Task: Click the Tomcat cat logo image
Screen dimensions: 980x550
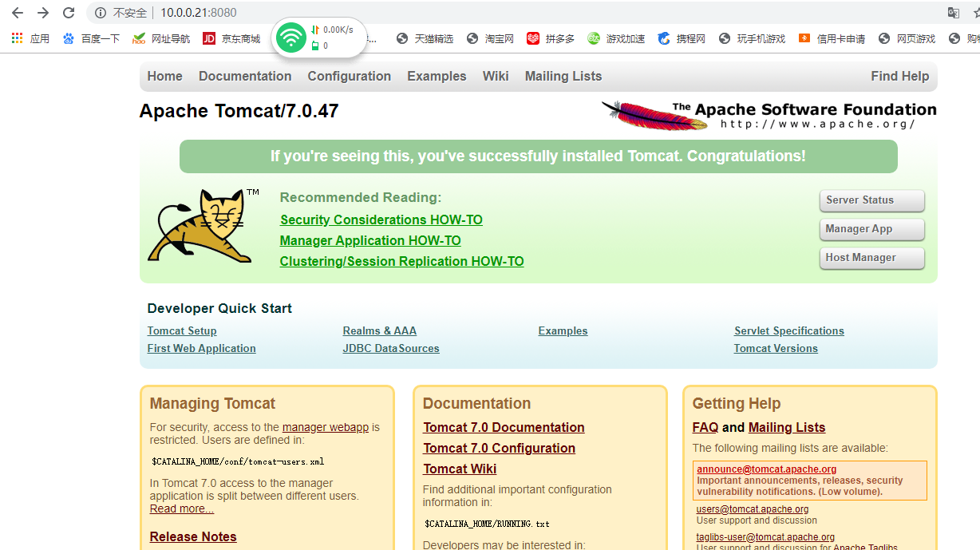Action: coord(203,226)
